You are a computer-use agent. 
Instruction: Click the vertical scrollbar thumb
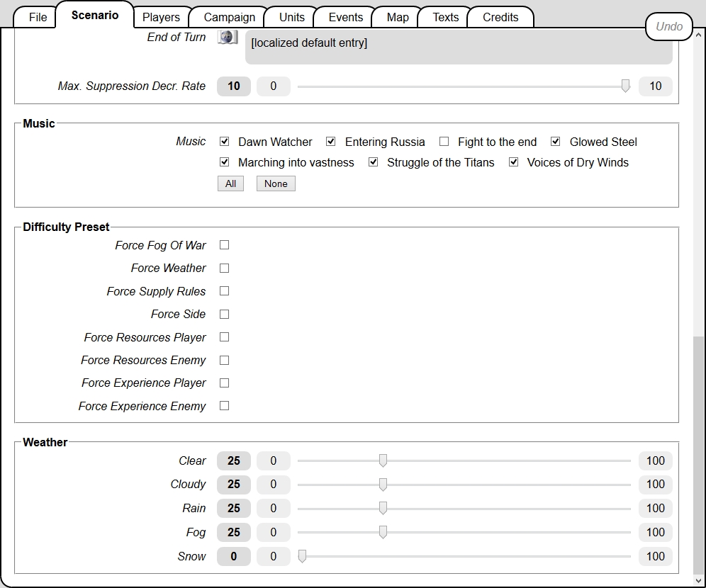pos(698,455)
